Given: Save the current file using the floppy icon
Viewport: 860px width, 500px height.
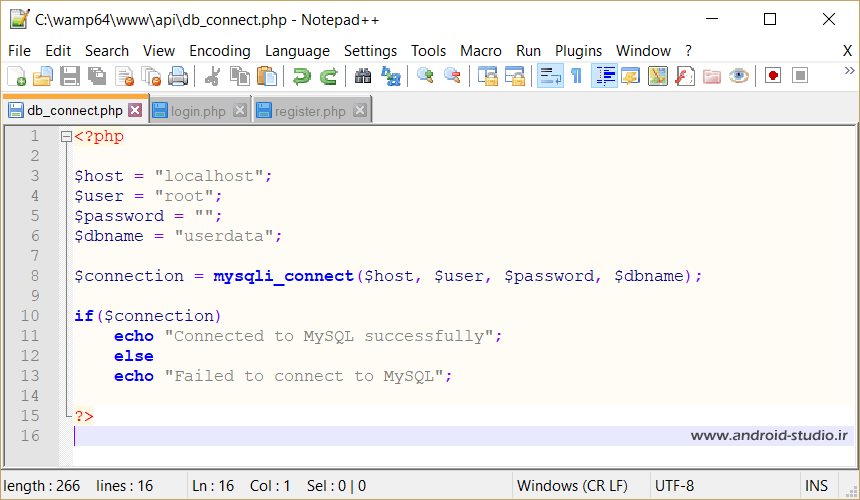Looking at the screenshot, I should click(70, 76).
